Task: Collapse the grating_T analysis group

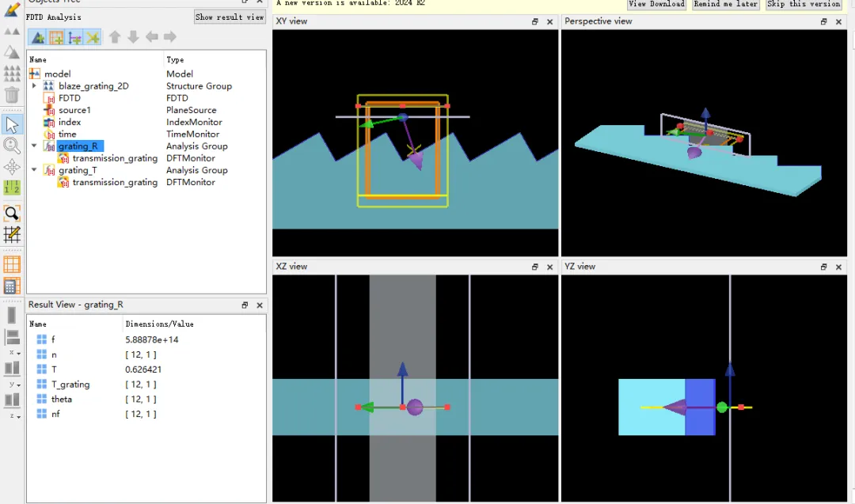Action: (34, 170)
